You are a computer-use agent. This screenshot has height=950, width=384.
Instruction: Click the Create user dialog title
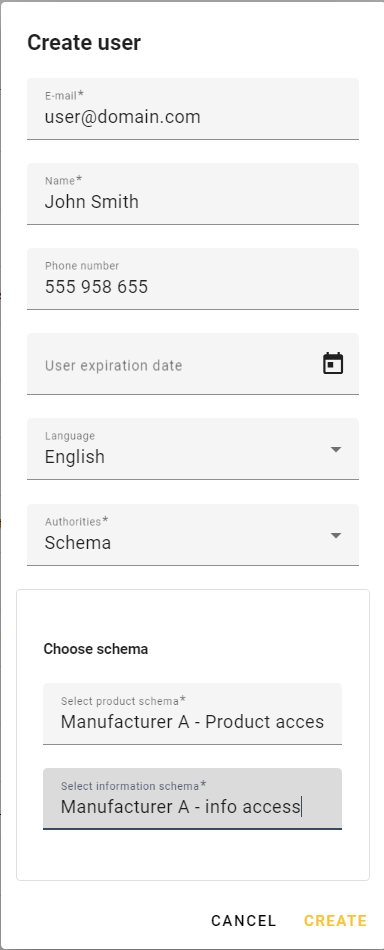tap(84, 43)
